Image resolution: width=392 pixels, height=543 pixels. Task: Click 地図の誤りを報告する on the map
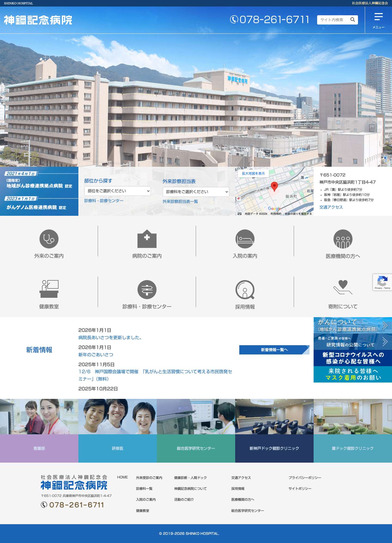[298, 214]
